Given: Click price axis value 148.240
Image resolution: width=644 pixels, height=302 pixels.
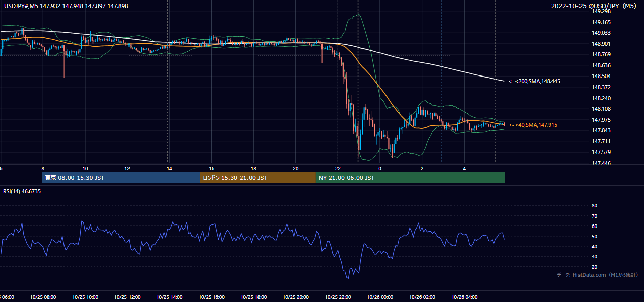Looking at the screenshot, I should click(x=601, y=98).
